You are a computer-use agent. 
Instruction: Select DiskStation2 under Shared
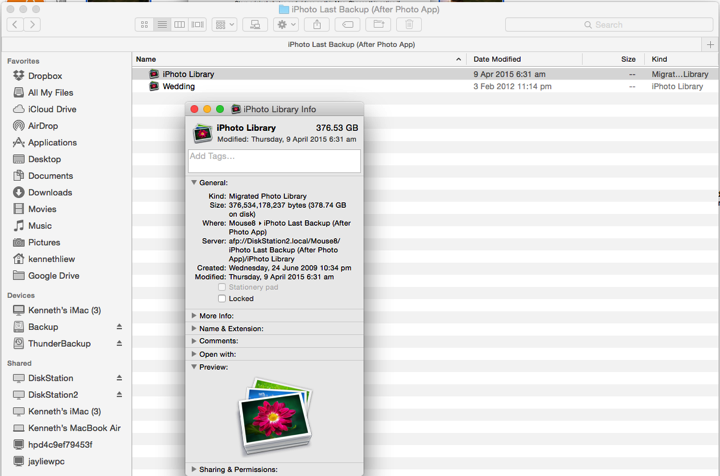[53, 395]
